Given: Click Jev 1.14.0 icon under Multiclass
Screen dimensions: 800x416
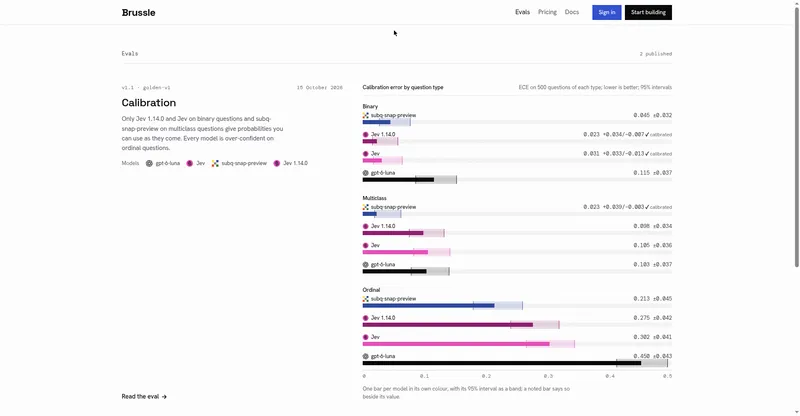Looking at the screenshot, I should [x=365, y=226].
